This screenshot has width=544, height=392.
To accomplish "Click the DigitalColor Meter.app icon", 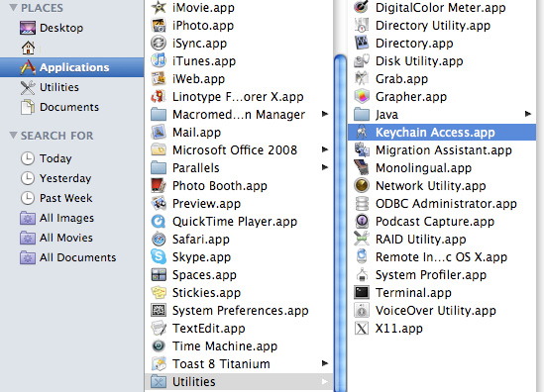I will 362,7.
